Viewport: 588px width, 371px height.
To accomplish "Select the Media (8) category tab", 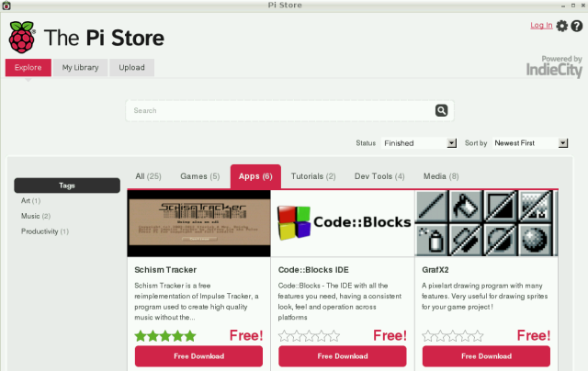I will point(441,176).
